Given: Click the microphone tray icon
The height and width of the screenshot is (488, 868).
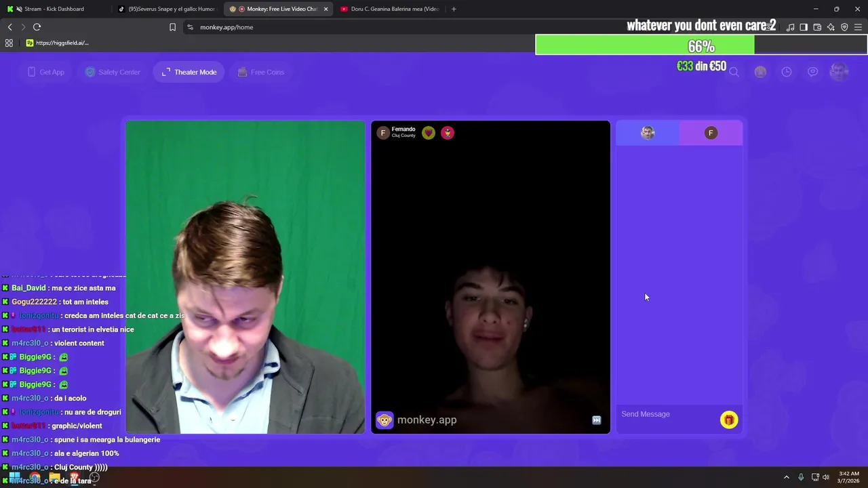Looking at the screenshot, I should tap(801, 477).
